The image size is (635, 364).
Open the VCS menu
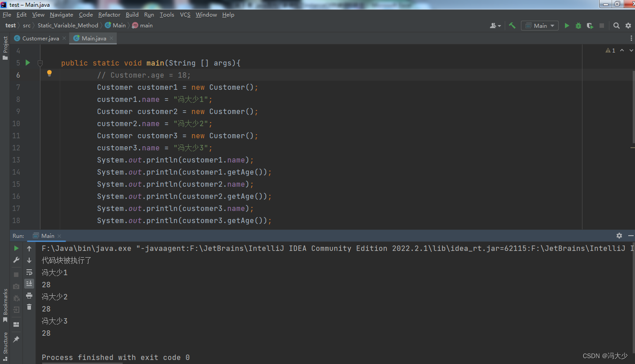coord(185,14)
